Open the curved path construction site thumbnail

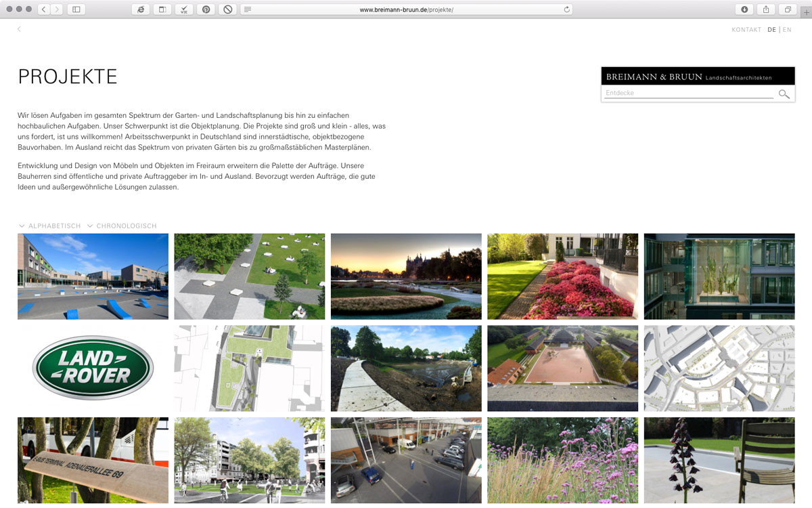(406, 368)
